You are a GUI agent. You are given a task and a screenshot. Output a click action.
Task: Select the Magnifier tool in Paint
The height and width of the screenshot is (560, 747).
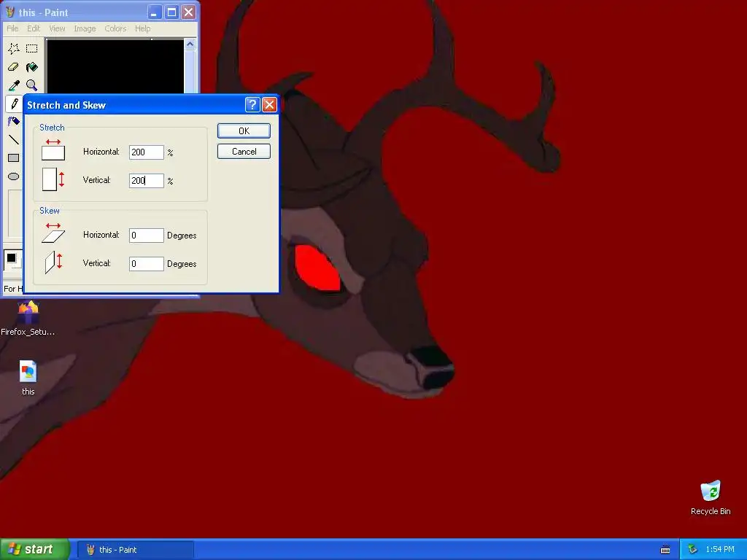click(x=32, y=86)
